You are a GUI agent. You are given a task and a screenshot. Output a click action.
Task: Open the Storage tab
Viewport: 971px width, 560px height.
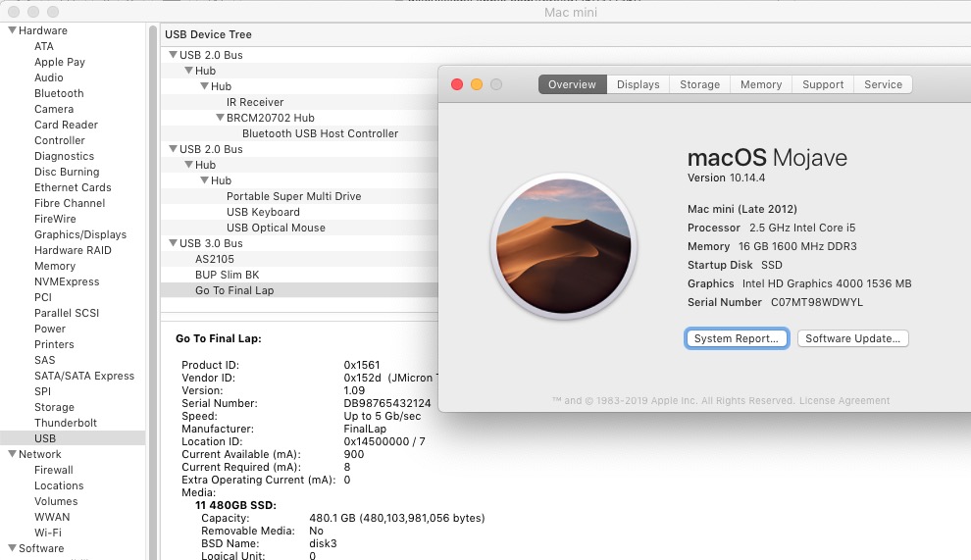(x=699, y=84)
